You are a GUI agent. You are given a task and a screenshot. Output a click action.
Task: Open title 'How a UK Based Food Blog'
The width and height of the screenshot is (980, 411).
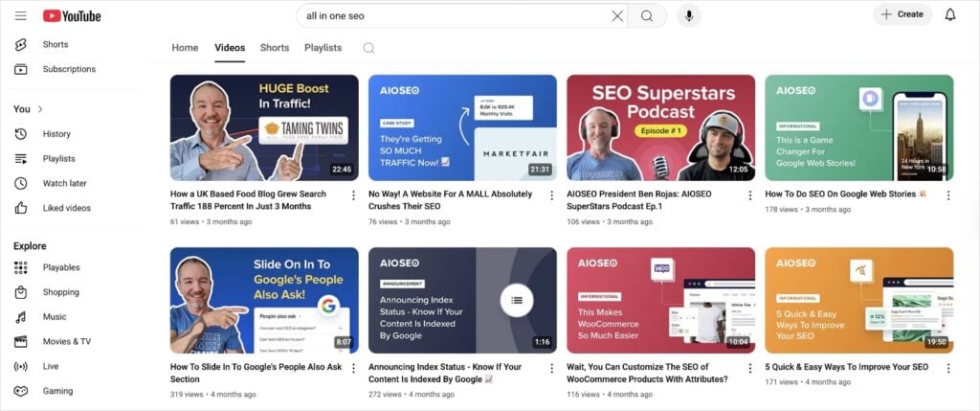[248, 200]
